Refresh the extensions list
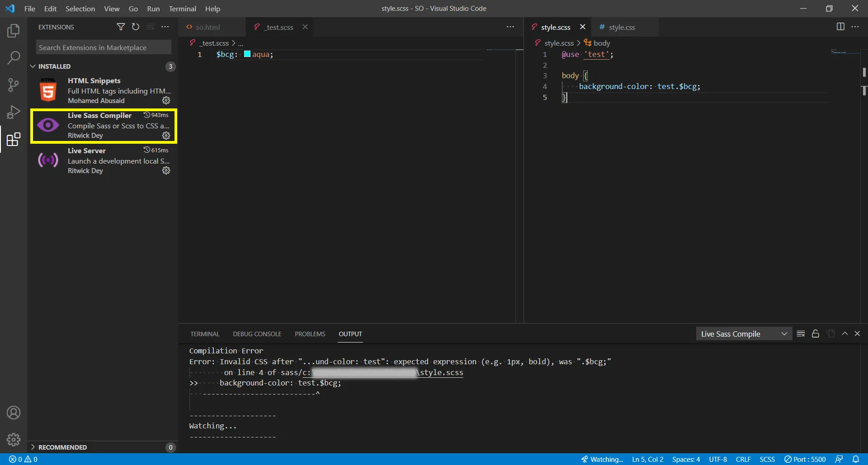 tap(136, 27)
